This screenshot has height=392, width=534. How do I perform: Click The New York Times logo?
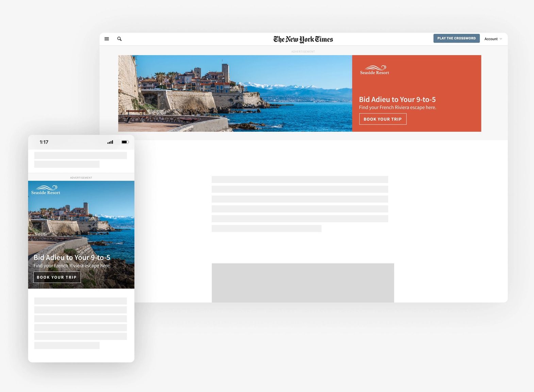pyautogui.click(x=303, y=39)
